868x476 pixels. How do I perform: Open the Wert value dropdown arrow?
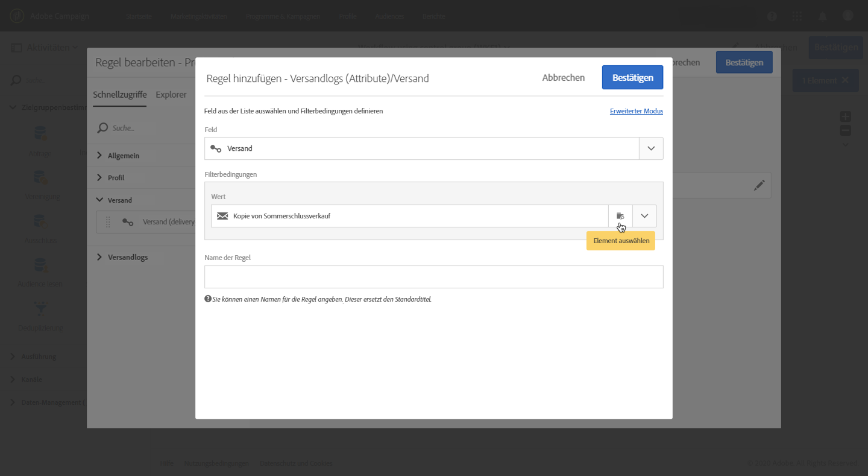point(644,216)
